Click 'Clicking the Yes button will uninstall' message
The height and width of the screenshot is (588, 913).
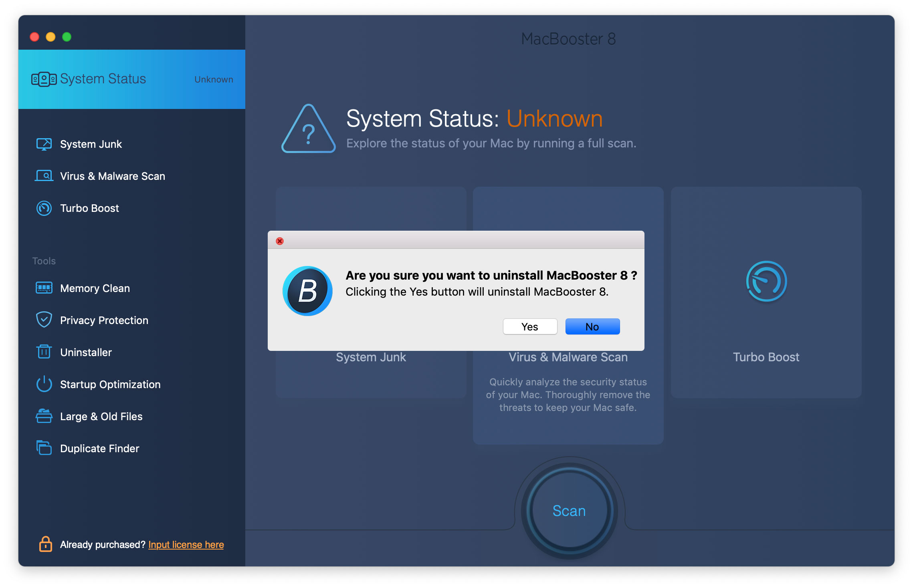click(477, 292)
